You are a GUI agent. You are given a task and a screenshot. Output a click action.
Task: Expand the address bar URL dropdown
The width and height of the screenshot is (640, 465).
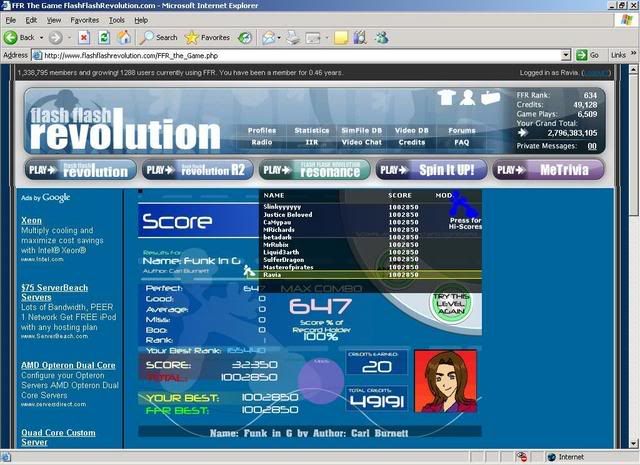565,55
